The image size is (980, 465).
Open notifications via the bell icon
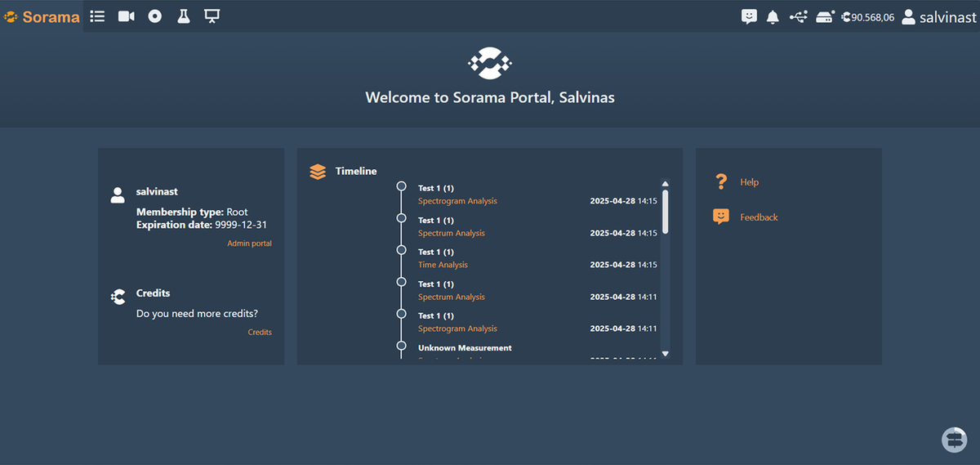point(773,16)
